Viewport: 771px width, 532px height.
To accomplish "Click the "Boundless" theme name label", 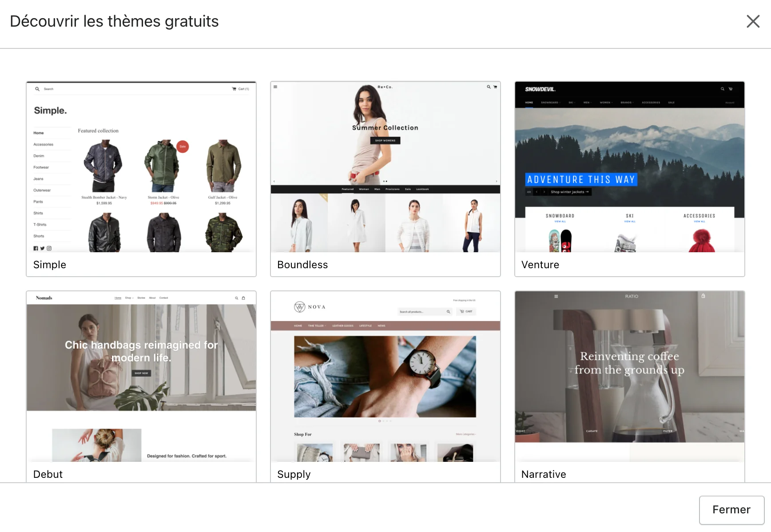I will [x=302, y=265].
